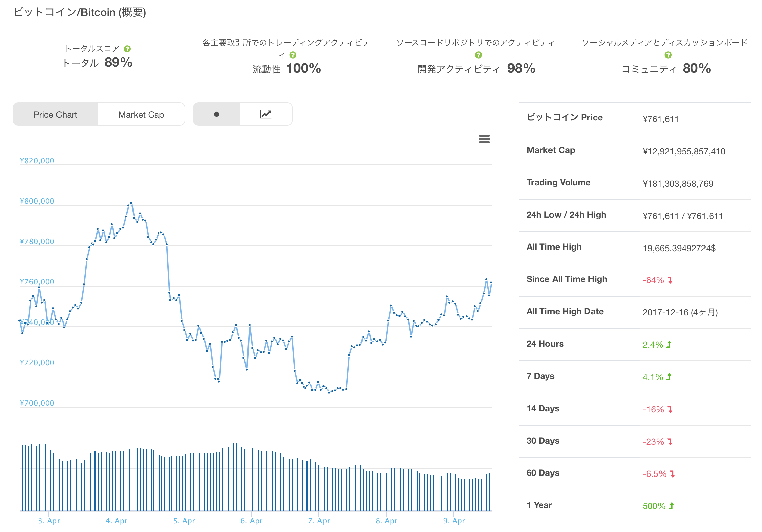Screen dimensions: 762x532
Task: Click All Time High Date 2017-12-16
Action: (680, 312)
